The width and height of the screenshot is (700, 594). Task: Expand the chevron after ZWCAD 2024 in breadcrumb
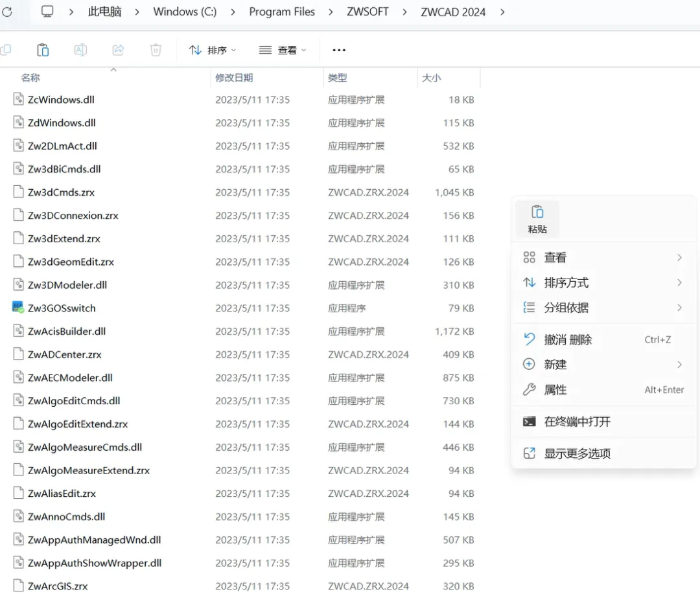(502, 12)
